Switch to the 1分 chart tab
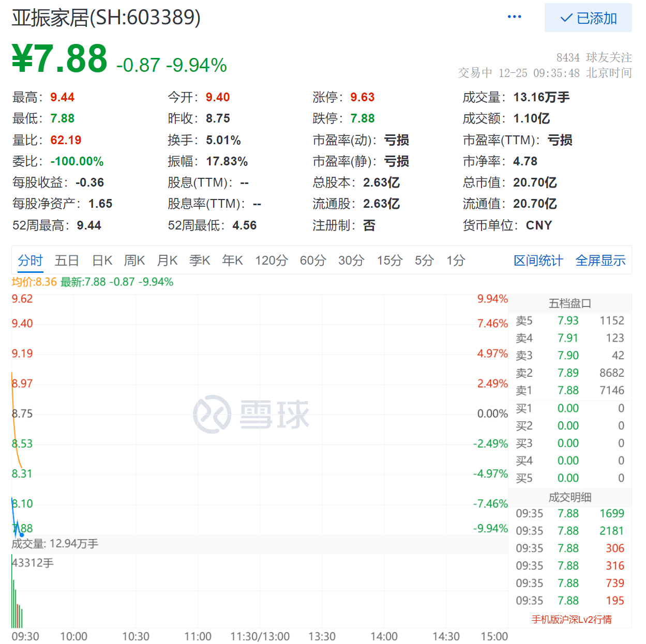The height and width of the screenshot is (644, 646). 456,260
